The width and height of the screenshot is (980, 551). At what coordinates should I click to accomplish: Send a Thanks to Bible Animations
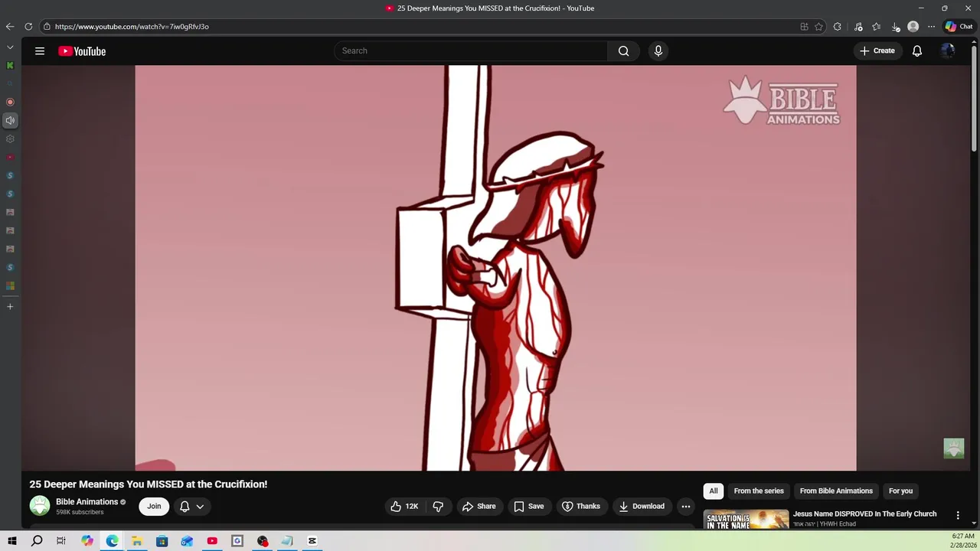click(581, 507)
